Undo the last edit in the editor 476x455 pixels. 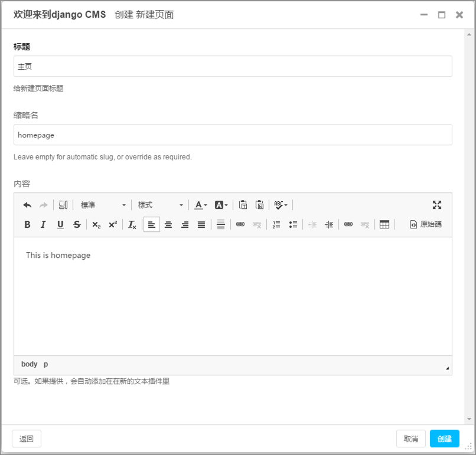pyautogui.click(x=27, y=205)
